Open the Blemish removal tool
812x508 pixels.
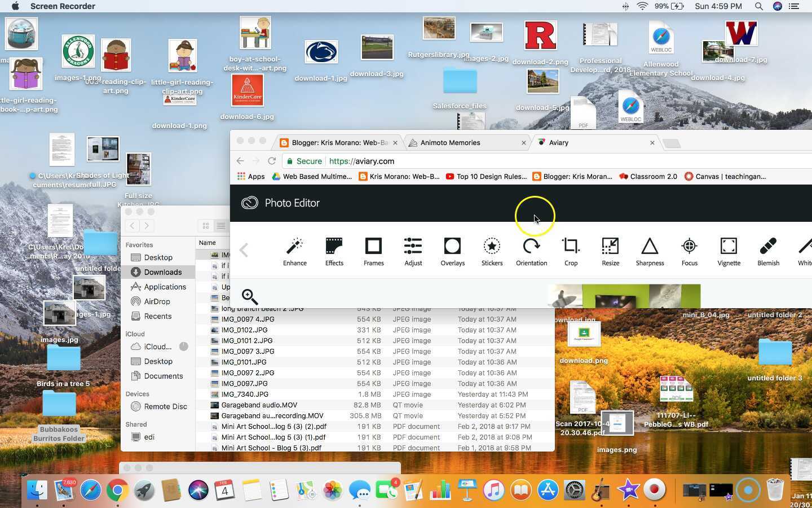point(767,251)
